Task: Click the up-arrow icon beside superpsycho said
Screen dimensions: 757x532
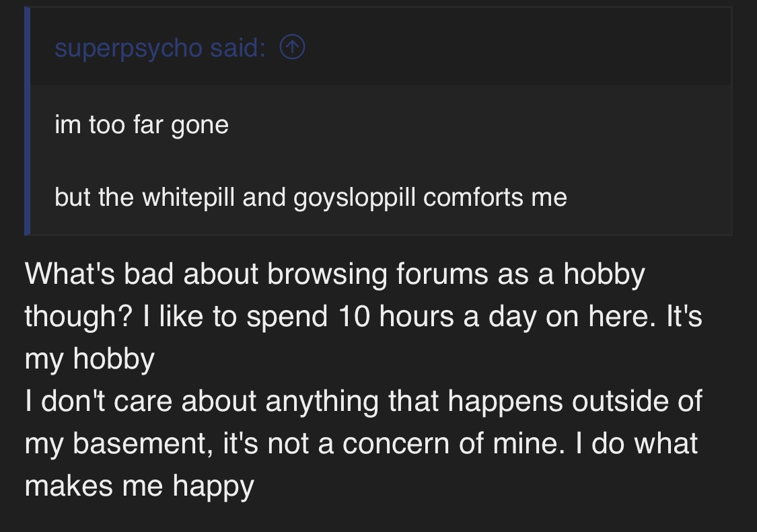Action: (292, 47)
